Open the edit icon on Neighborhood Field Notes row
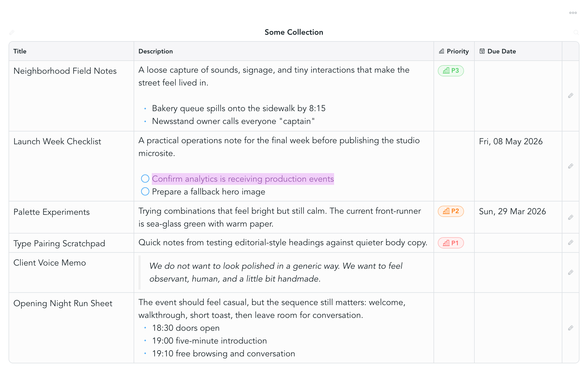This screenshot has height=366, width=588. click(x=570, y=95)
